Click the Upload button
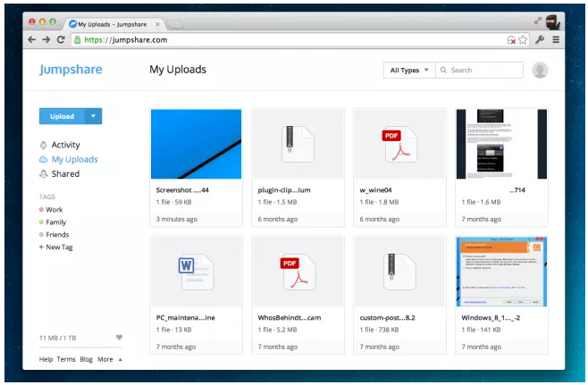The width and height of the screenshot is (588, 385). pos(63,116)
